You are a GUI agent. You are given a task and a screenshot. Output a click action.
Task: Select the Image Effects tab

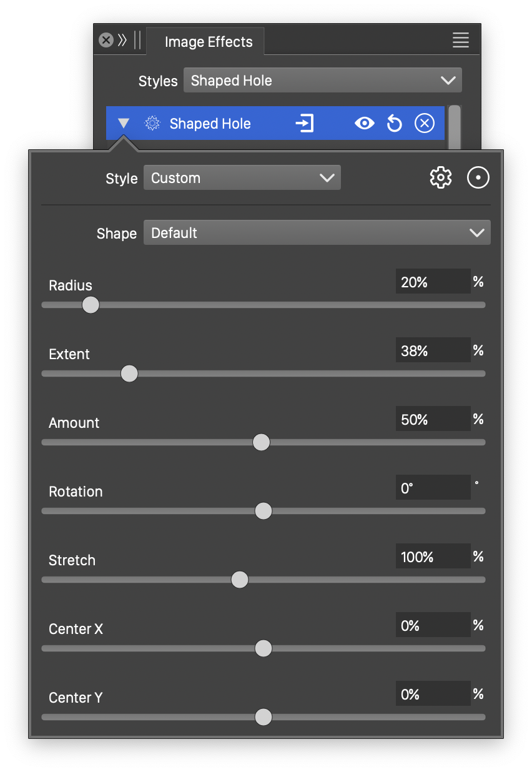(x=209, y=42)
